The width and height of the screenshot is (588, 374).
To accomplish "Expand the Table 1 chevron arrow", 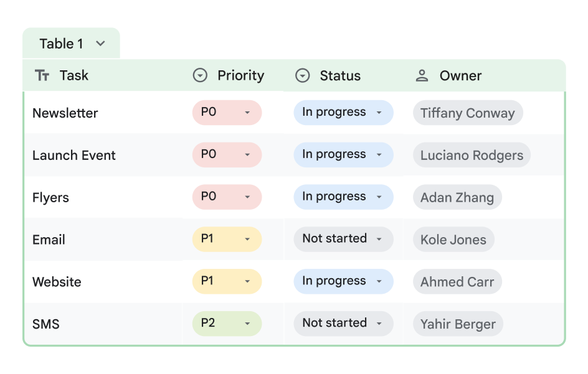I will (100, 44).
